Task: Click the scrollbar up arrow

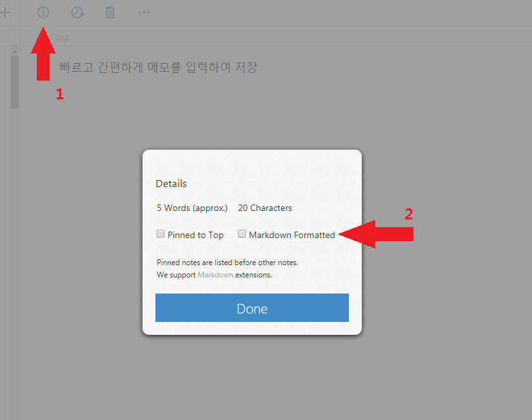Action: click(15, 52)
